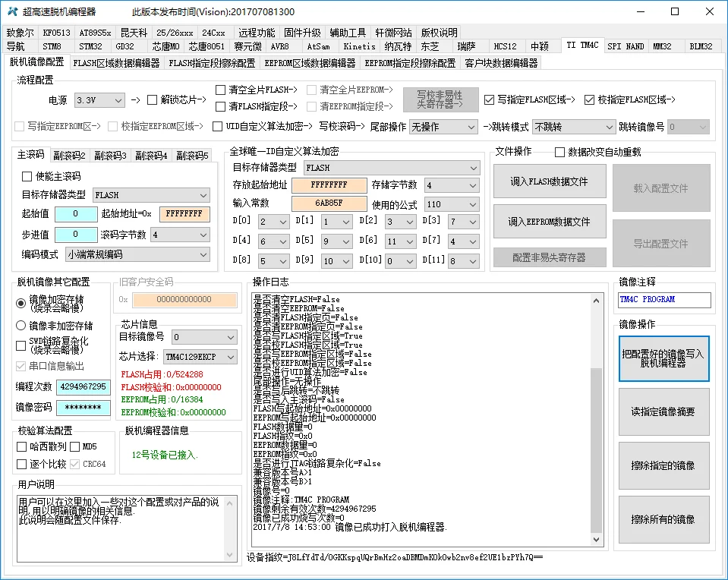Enable the 哈西散列 checksum checkbox
The width and height of the screenshot is (728, 580).
pyautogui.click(x=21, y=446)
